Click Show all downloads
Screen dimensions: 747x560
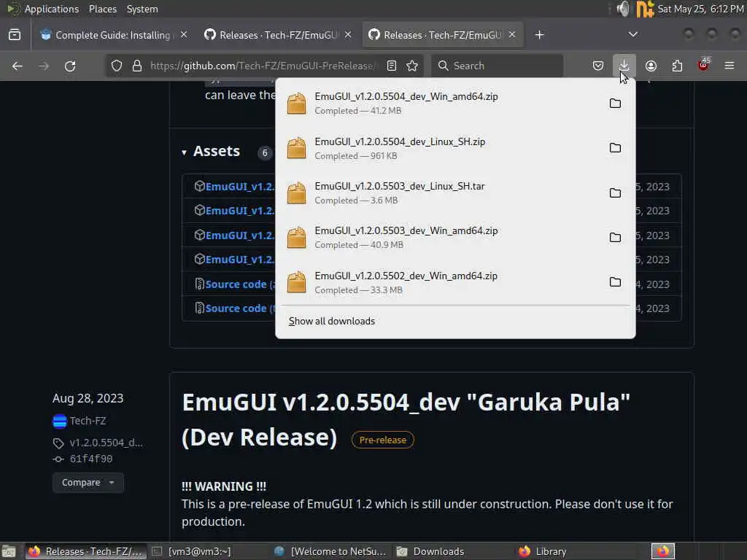pos(332,321)
